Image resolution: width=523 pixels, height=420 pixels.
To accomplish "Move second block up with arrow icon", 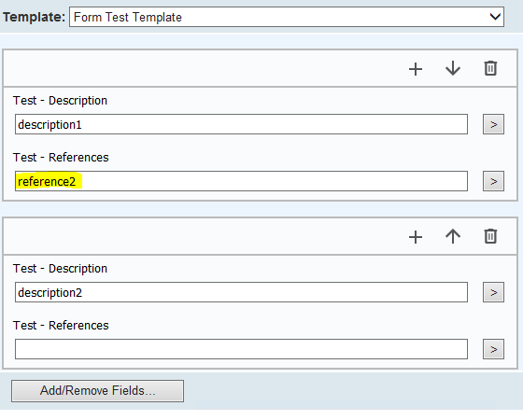I will [x=453, y=236].
